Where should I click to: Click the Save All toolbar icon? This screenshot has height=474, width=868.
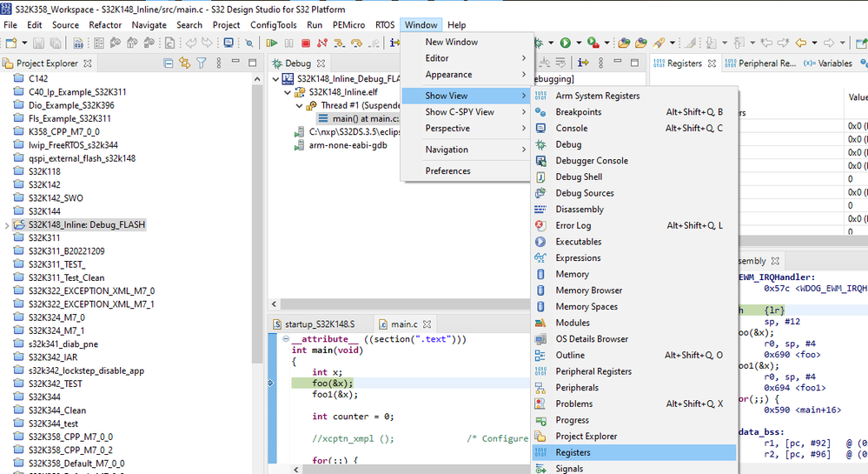[x=56, y=43]
